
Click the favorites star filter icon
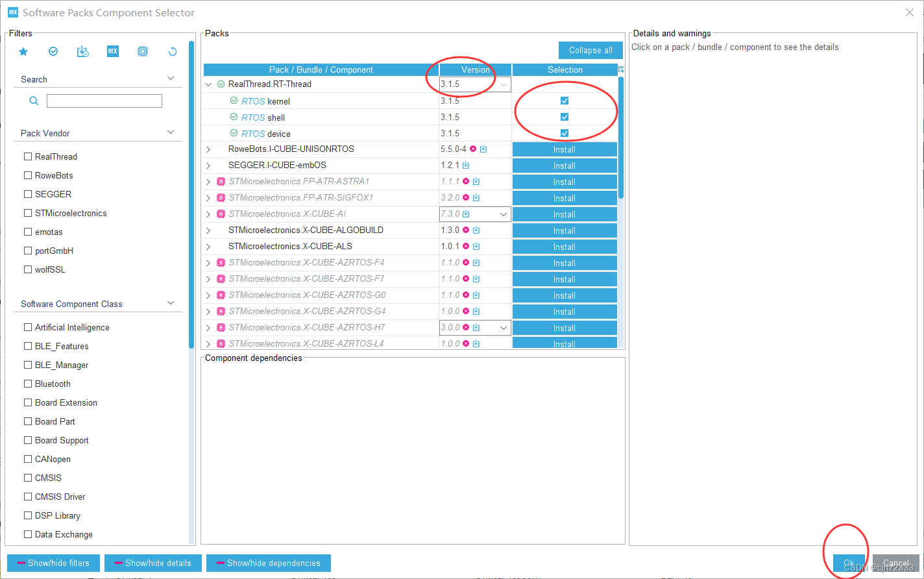point(23,51)
